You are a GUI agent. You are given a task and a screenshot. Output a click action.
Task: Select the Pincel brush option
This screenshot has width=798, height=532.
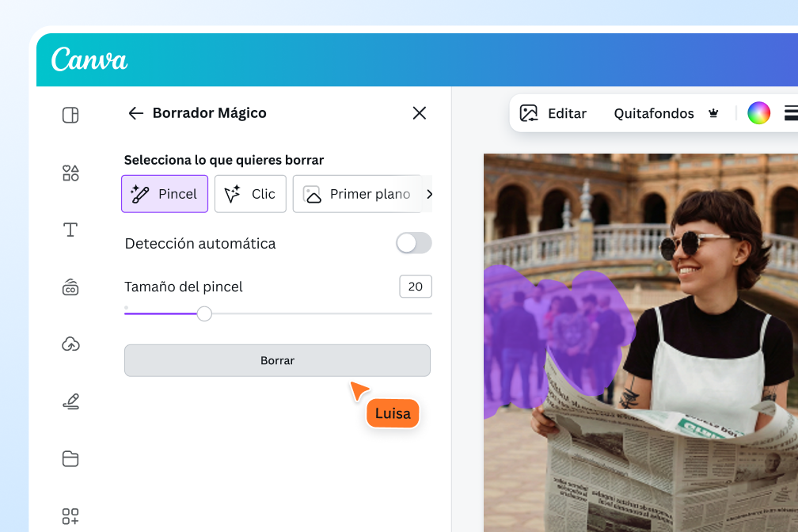165,194
